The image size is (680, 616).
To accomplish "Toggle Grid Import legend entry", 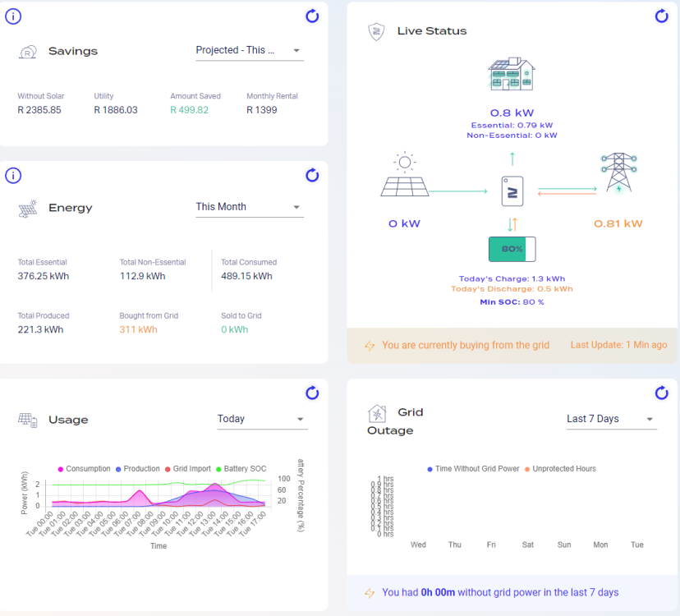I will click(x=188, y=469).
